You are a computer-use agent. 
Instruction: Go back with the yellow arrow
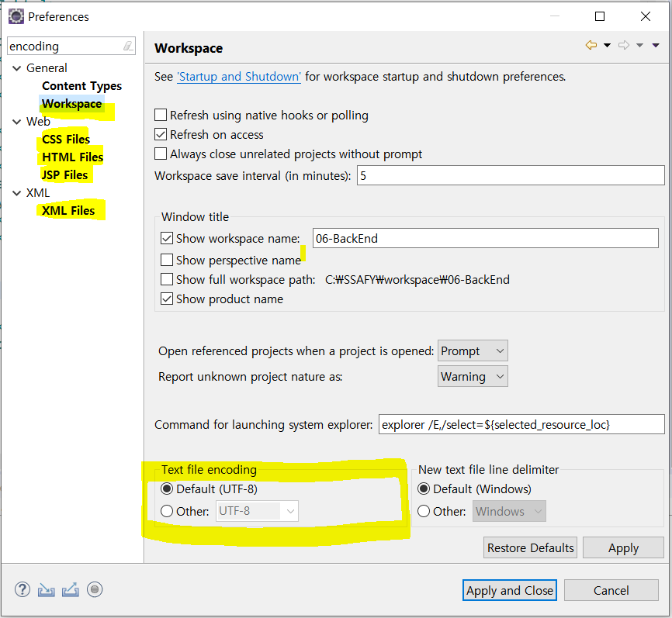(591, 45)
